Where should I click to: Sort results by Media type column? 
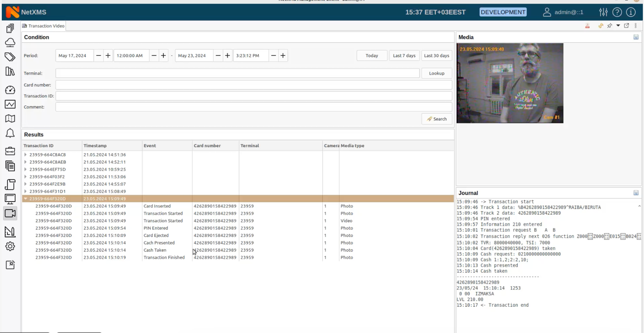397,146
